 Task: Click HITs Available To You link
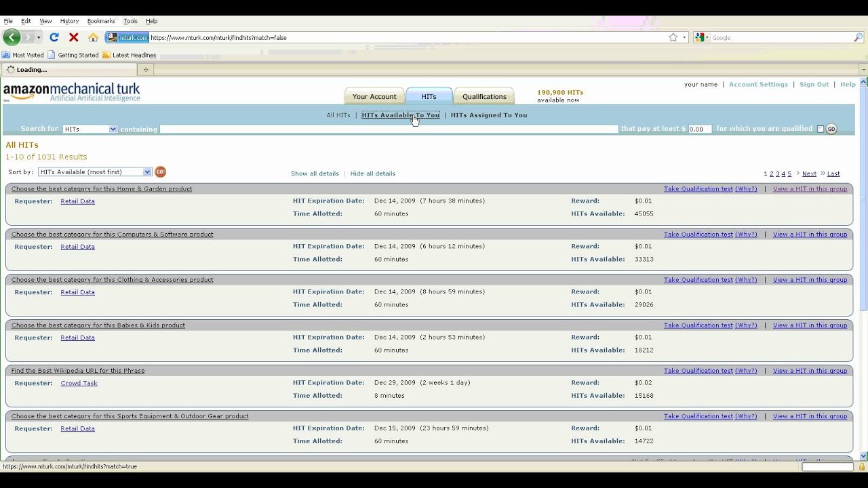[x=400, y=115]
